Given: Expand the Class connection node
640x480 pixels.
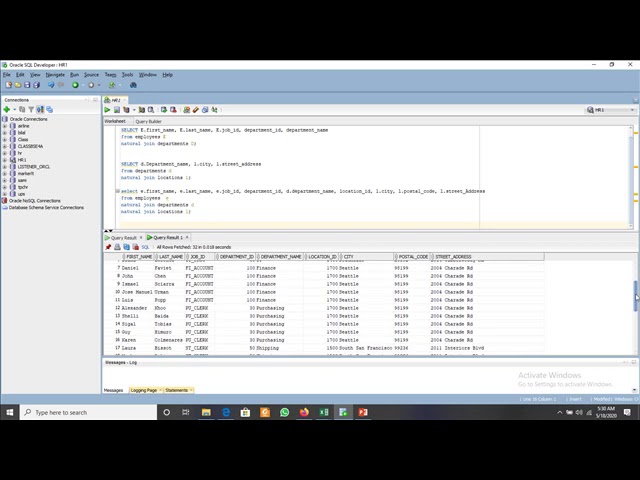Looking at the screenshot, I should pyautogui.click(x=4, y=140).
